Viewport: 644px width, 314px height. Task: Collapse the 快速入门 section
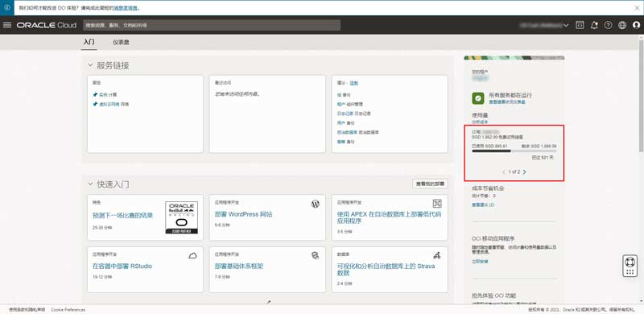[91, 184]
